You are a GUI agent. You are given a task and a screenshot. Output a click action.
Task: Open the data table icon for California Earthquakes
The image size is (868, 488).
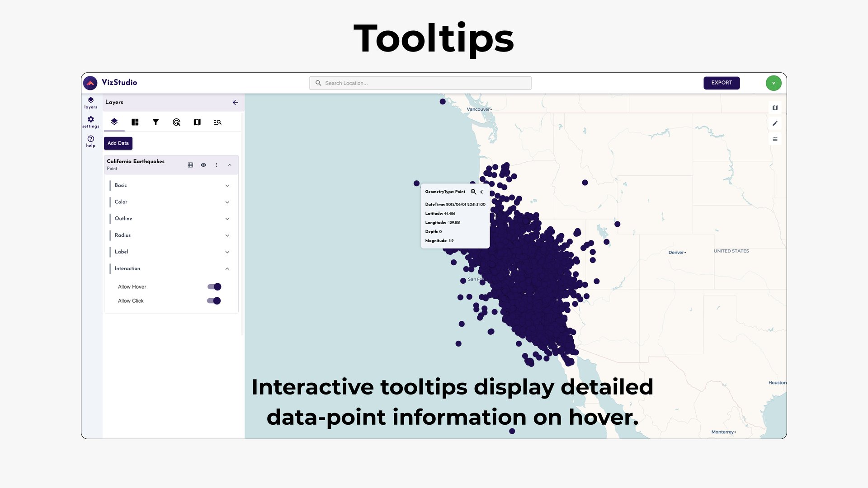click(x=189, y=164)
